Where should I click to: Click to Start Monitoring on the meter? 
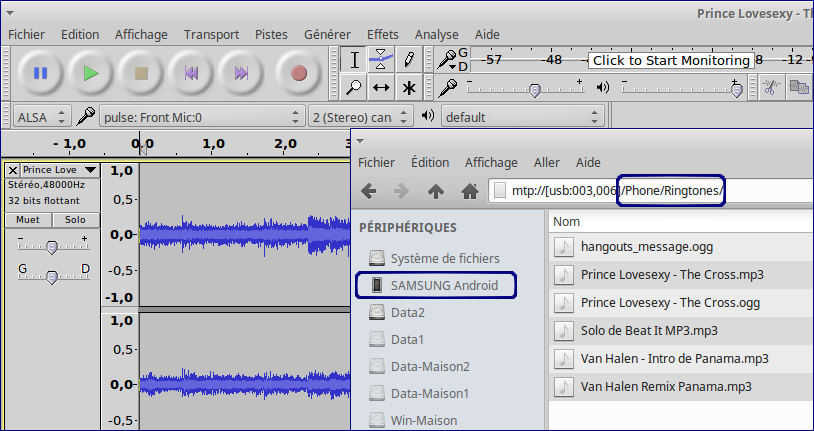669,60
